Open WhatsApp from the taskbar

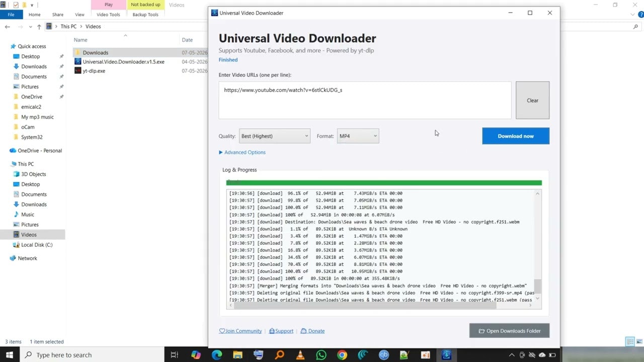click(321, 355)
